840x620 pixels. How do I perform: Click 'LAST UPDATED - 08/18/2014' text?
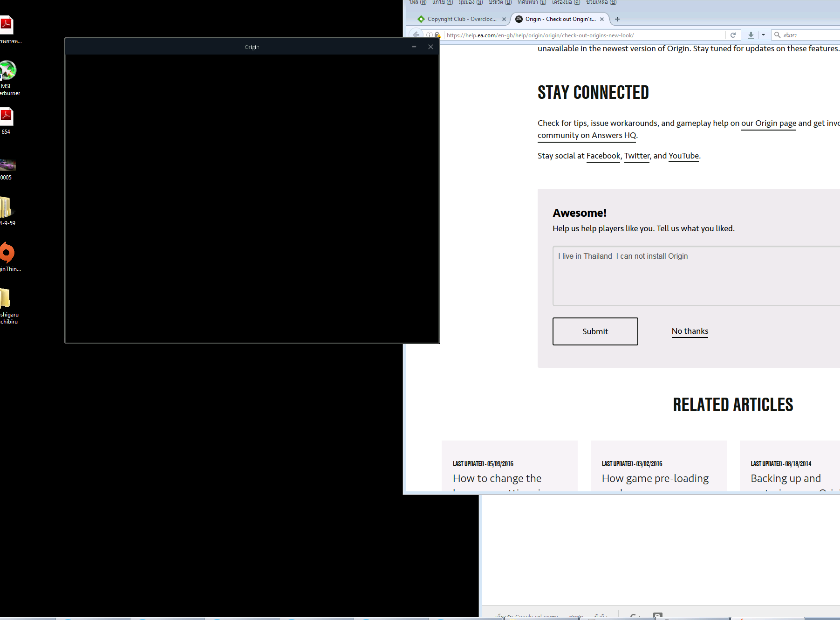(781, 464)
